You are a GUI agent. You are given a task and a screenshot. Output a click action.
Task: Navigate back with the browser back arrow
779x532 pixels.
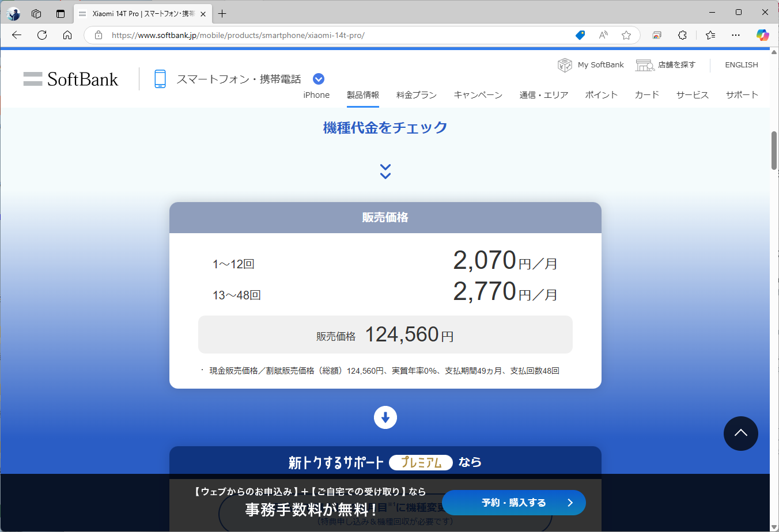[16, 35]
